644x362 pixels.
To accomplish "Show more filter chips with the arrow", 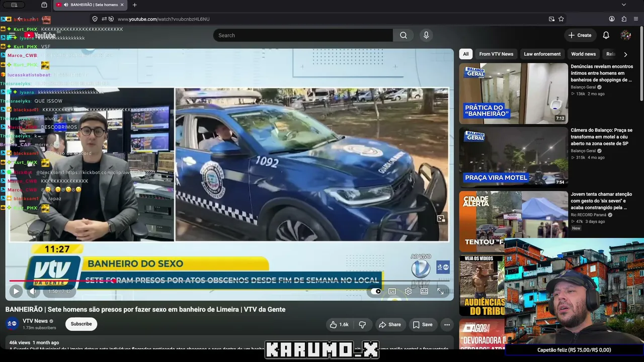I will [625, 54].
